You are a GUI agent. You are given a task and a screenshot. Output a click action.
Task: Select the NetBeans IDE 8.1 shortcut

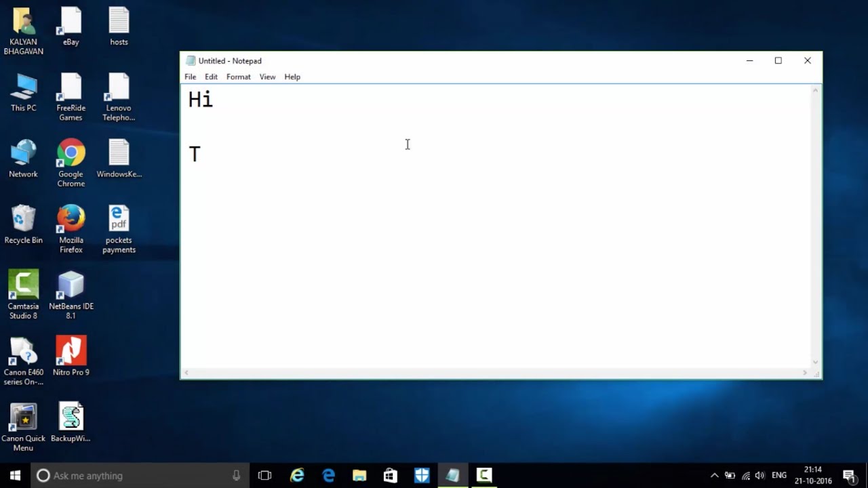71,296
